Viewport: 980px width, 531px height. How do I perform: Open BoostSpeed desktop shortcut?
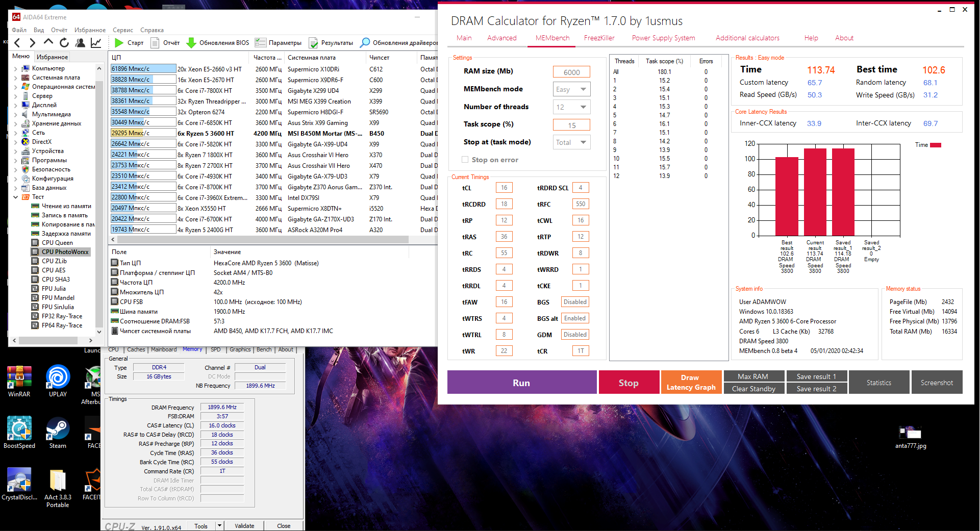click(19, 433)
